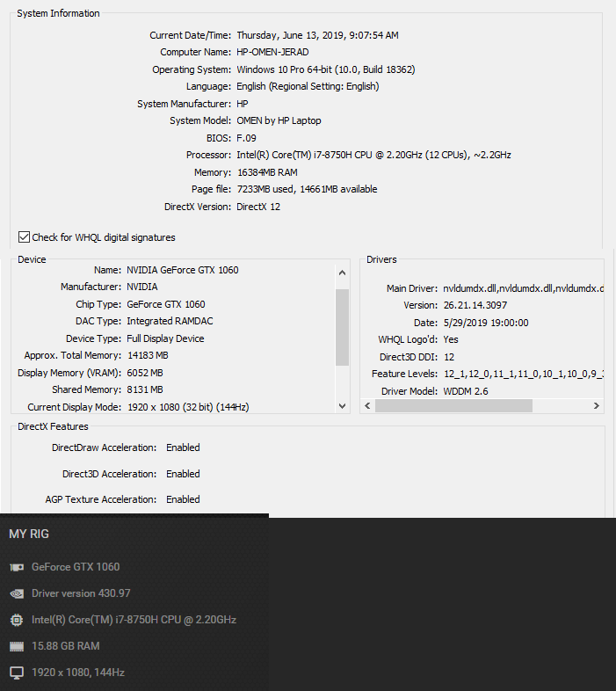
Task: Click the DirectDraw Acceleration 'Enabled' value
Action: [183, 447]
